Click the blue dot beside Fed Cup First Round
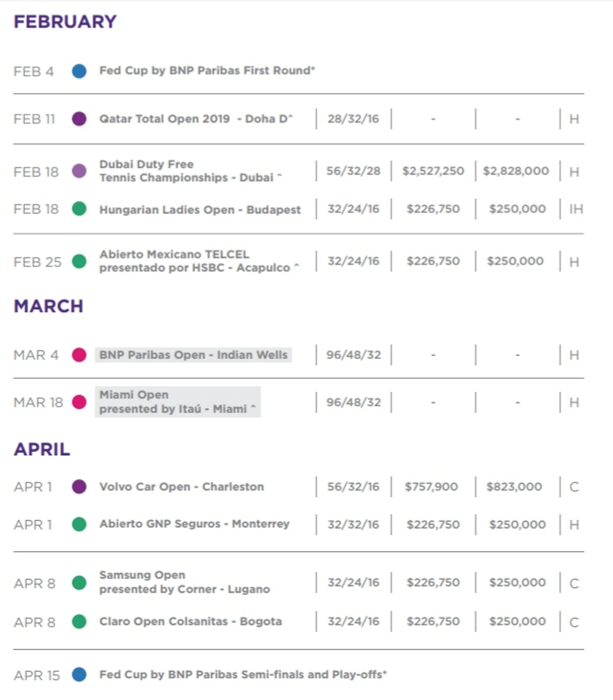 tap(79, 71)
